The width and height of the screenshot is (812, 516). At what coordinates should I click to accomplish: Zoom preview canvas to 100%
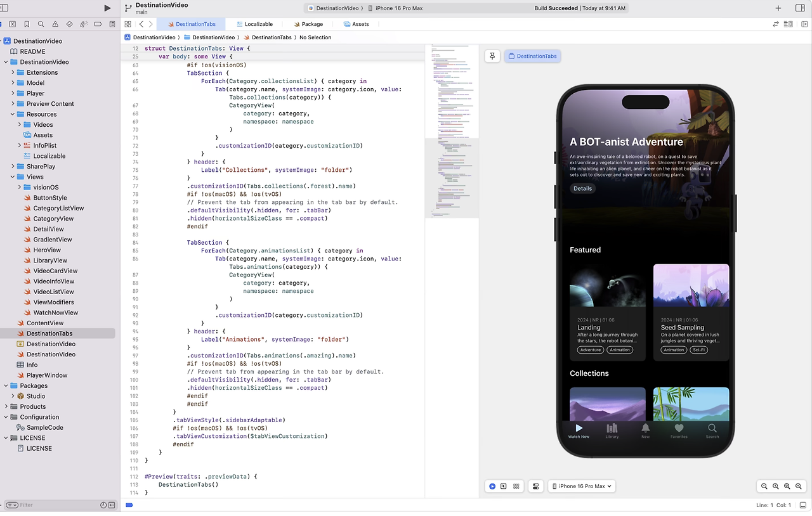[x=776, y=486]
